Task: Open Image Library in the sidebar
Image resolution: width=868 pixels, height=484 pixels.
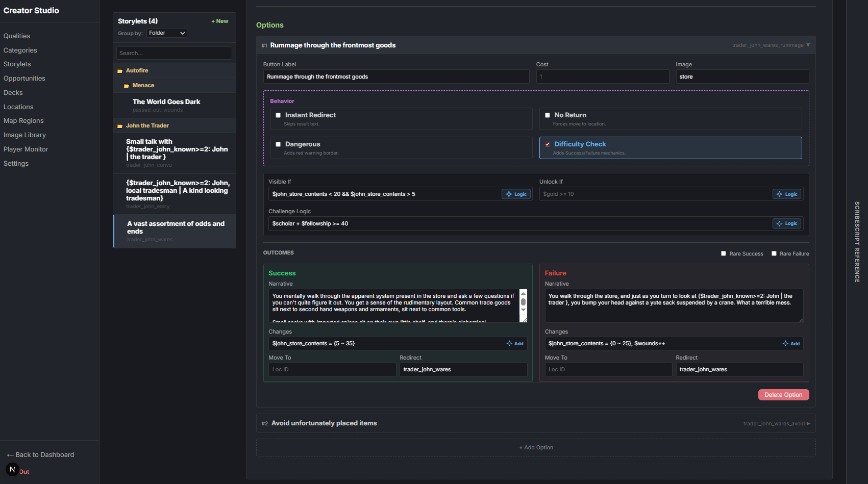Action: (x=24, y=135)
